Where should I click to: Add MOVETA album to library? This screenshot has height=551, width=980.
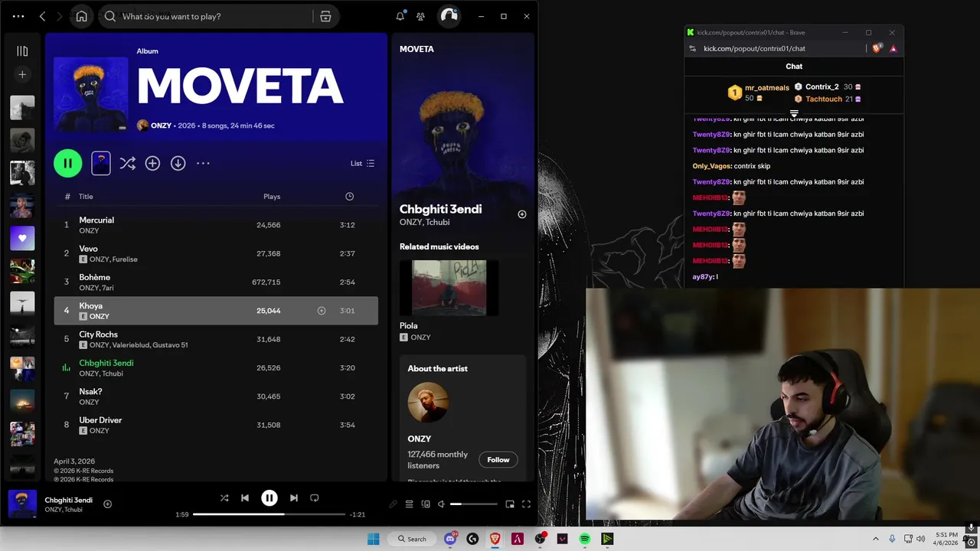152,163
